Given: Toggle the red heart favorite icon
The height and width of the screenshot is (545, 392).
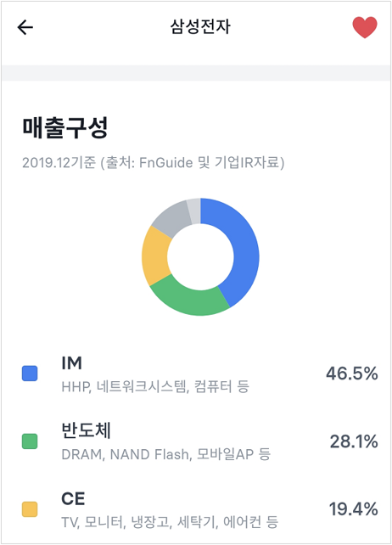Looking at the screenshot, I should coord(365,27).
